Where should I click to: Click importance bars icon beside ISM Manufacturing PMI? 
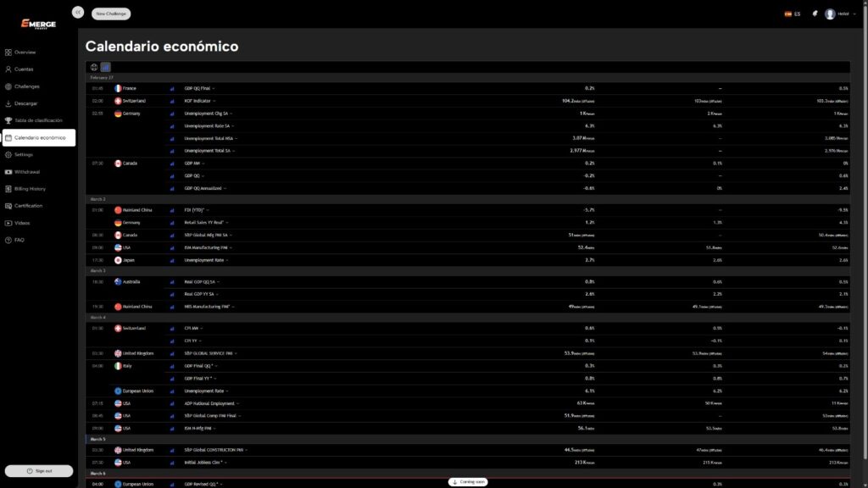pos(172,247)
